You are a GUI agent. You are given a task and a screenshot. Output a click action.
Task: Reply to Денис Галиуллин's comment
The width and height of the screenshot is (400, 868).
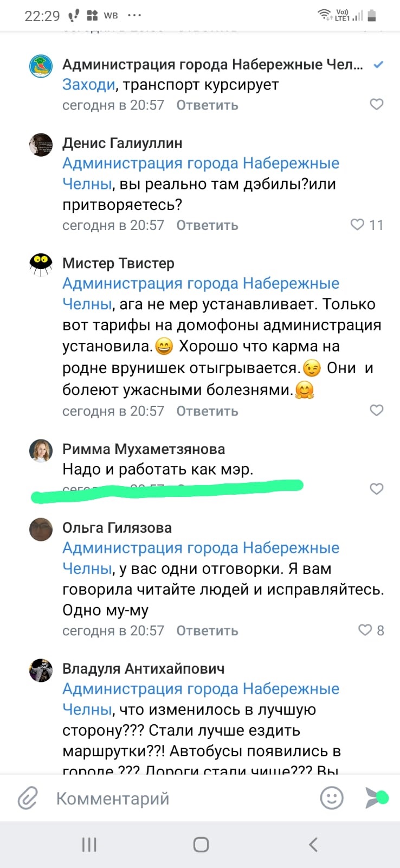point(207,225)
